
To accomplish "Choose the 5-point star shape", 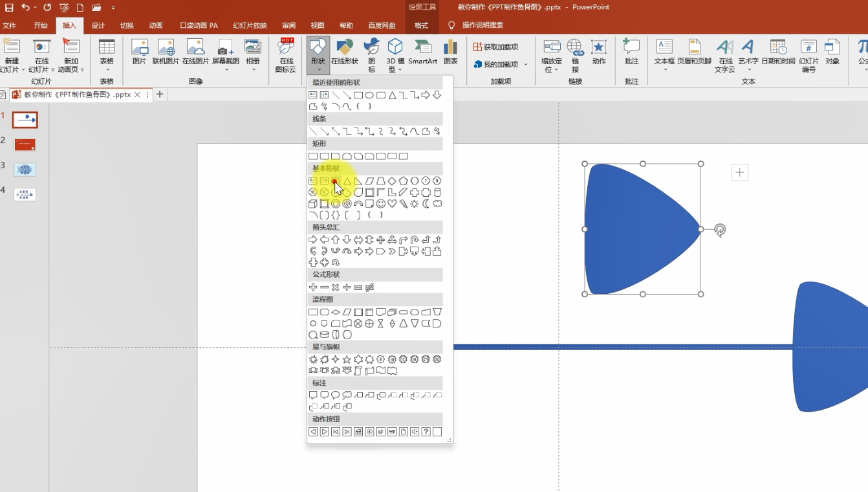I will (x=347, y=359).
